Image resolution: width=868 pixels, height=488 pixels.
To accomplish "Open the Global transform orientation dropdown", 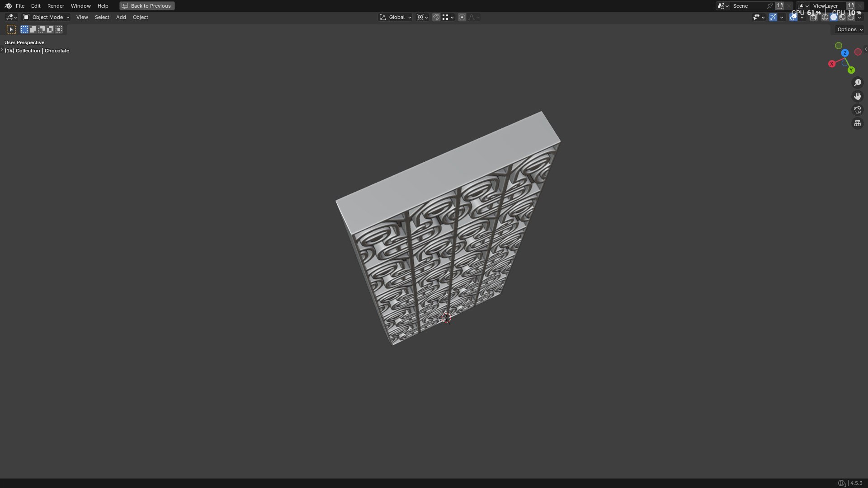I will [x=396, y=17].
